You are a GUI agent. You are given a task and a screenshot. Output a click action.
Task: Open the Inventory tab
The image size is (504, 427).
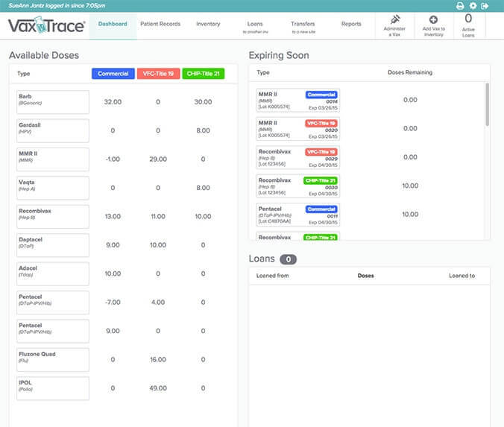tap(208, 24)
